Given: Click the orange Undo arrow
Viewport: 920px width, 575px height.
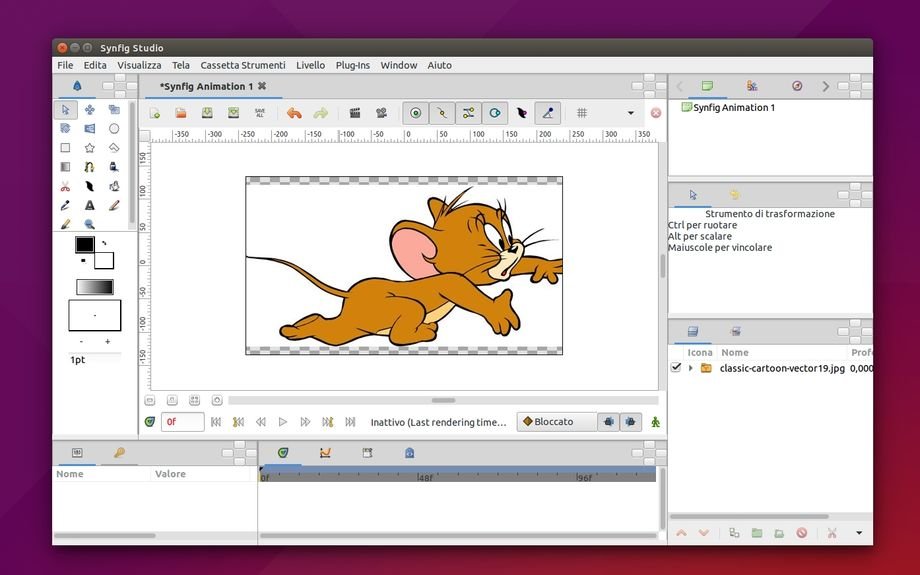Looking at the screenshot, I should (294, 113).
